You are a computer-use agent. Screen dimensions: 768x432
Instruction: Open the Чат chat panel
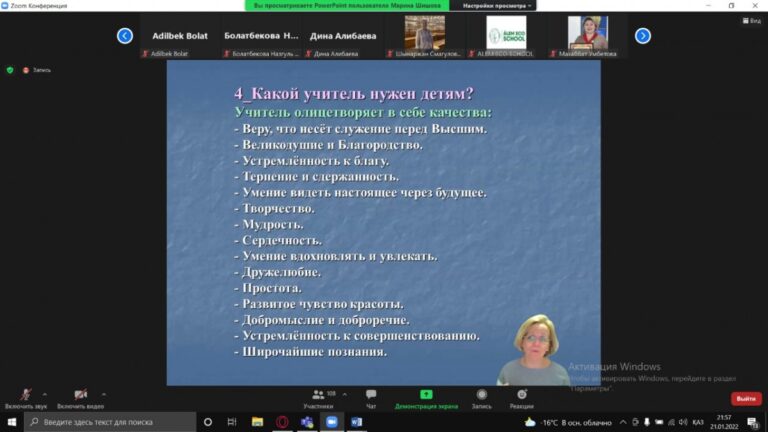point(371,396)
